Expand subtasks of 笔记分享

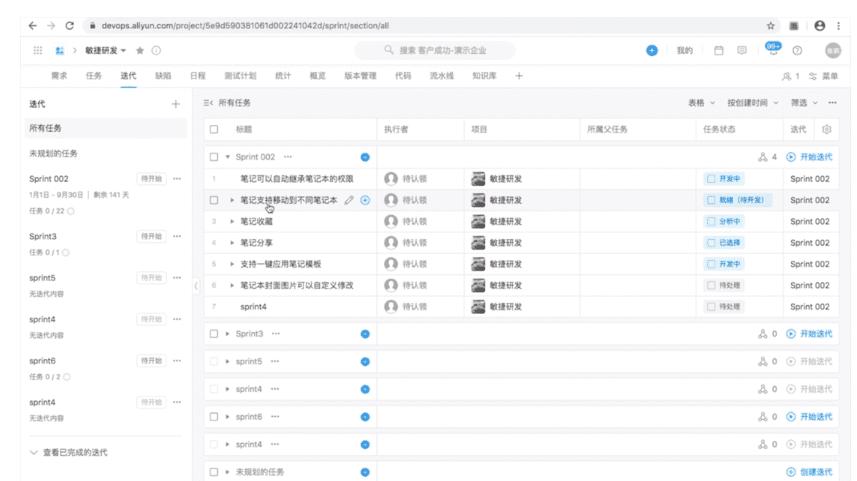(232, 243)
